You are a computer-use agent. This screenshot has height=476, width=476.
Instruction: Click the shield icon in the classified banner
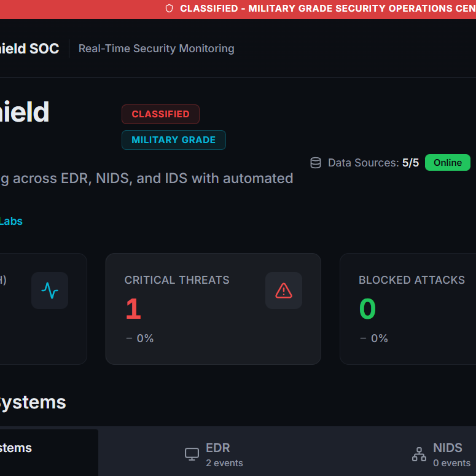point(170,9)
